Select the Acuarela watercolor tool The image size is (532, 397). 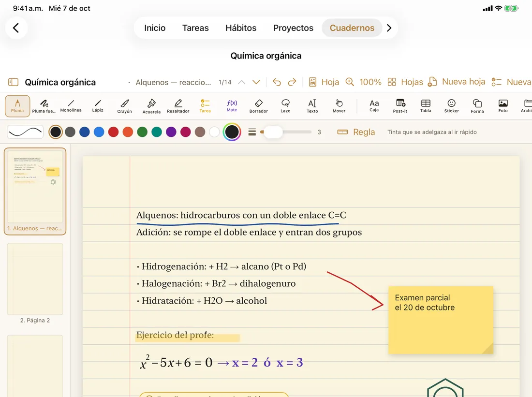coord(151,106)
